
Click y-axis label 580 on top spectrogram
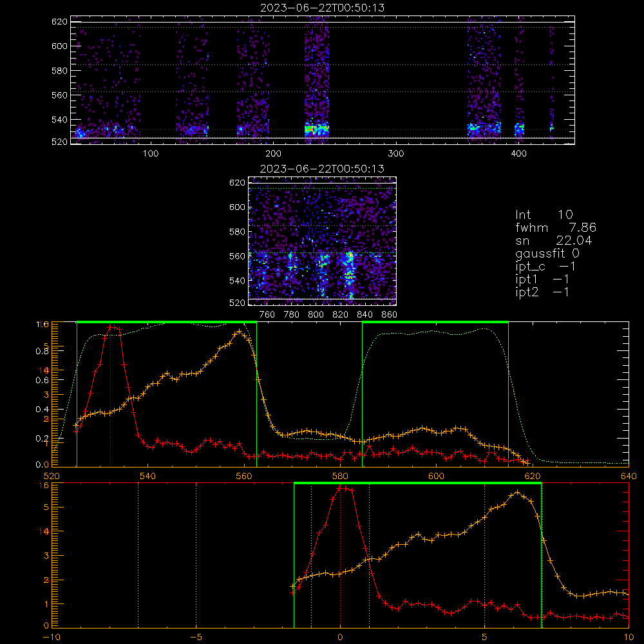pos(59,71)
